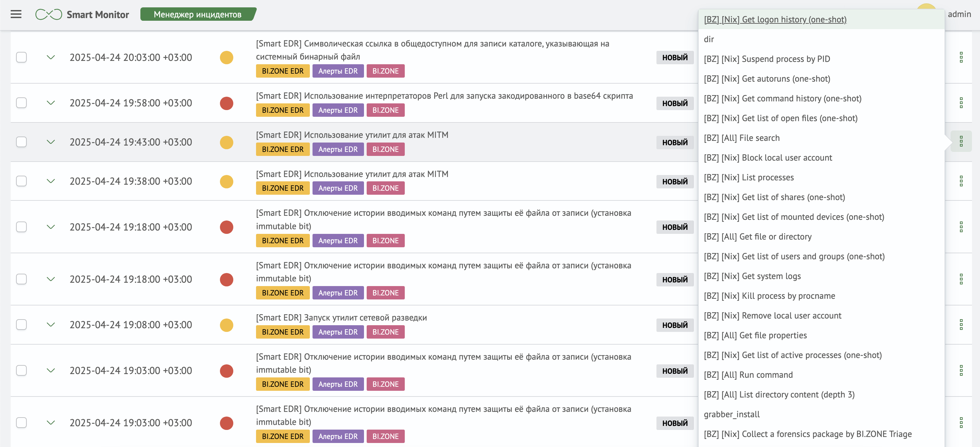Viewport: 980px width, 447px height.
Task: Select checkbox for 19:08:00 incident
Action: [x=21, y=325]
